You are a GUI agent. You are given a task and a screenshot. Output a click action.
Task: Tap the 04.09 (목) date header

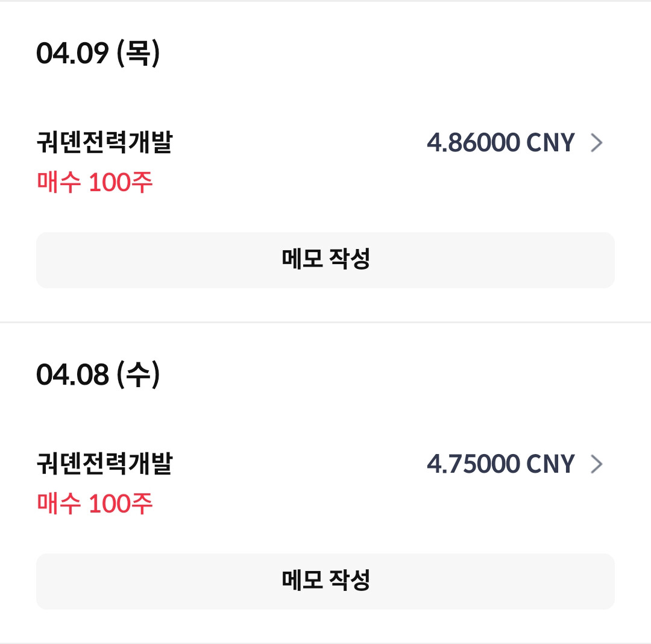tap(98, 54)
